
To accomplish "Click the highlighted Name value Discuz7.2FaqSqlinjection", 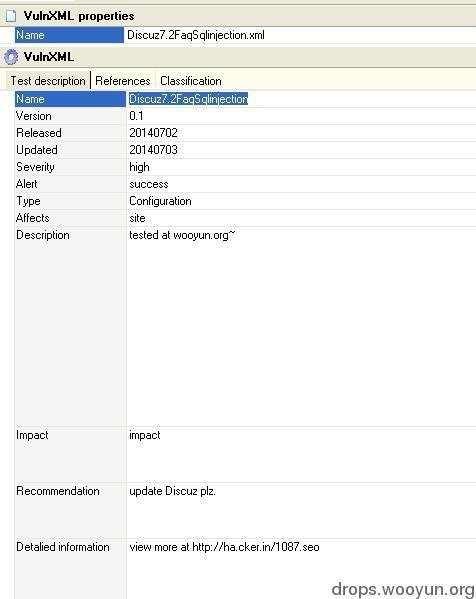I will coord(188,99).
